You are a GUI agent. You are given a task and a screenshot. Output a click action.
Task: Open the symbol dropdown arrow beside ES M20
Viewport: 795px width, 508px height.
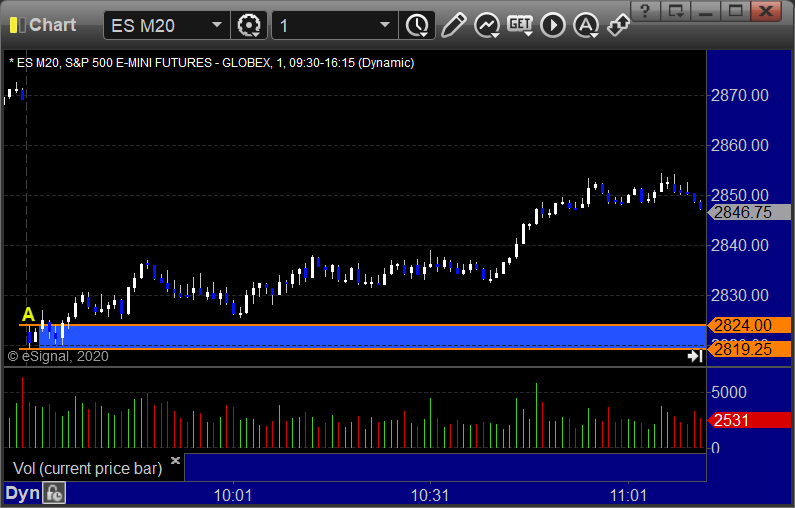pos(217,25)
